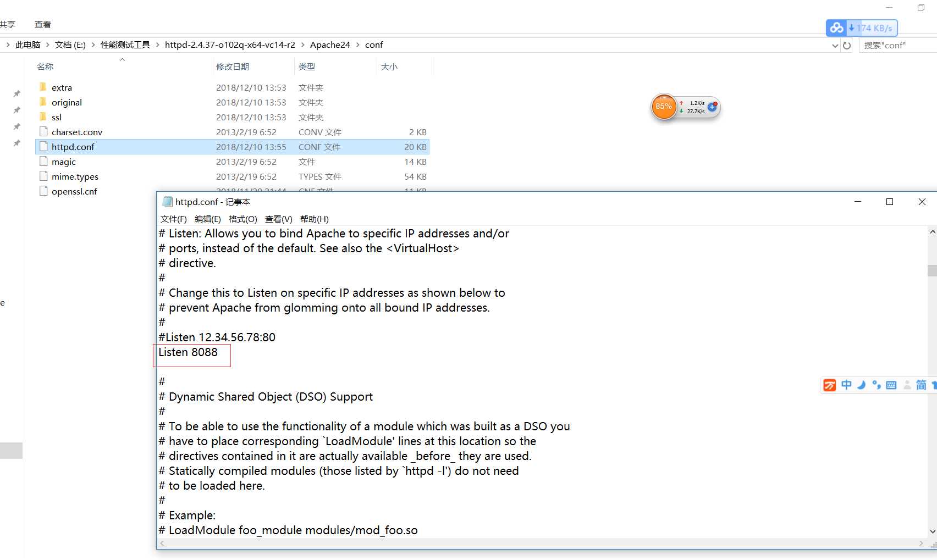The image size is (937, 560).
Task: Expand the chevron after httpd-2.4.37 folder in breadcrumb
Action: pos(302,45)
